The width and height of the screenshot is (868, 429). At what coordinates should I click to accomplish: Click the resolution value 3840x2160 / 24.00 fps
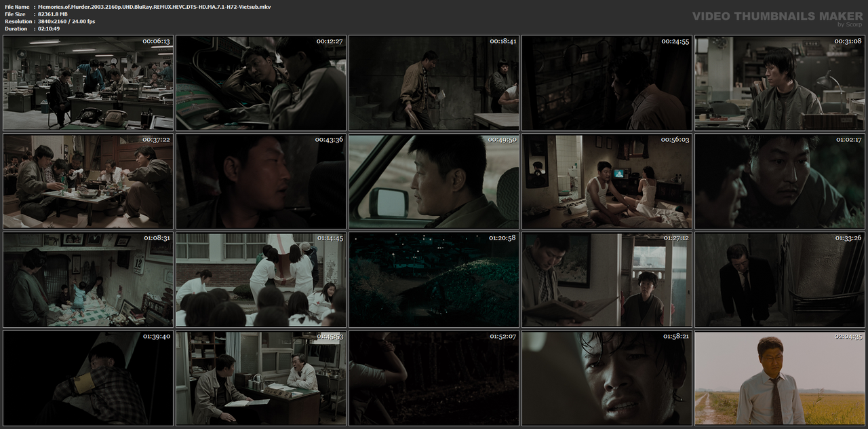[x=66, y=22]
